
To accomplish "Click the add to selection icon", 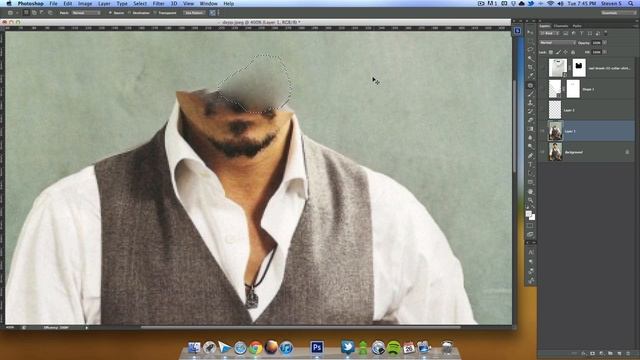I will pos(34,13).
